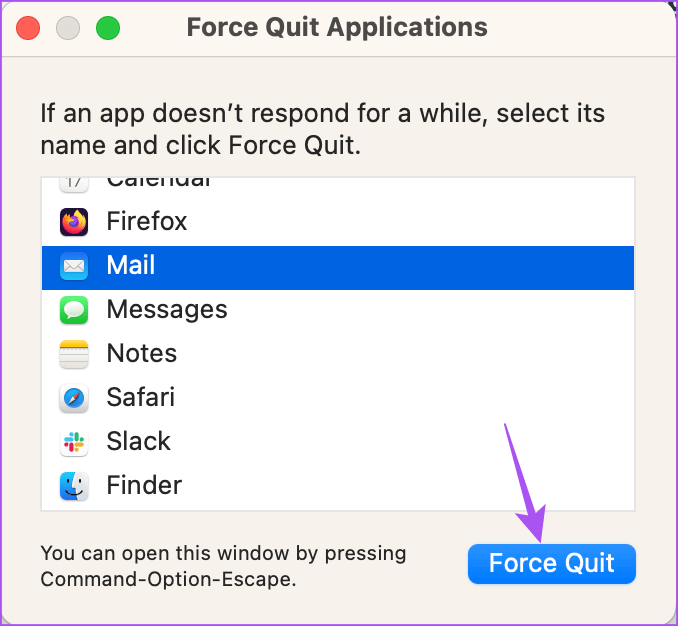678x626 pixels.
Task: Click the Slack logo icon
Action: [x=75, y=442]
